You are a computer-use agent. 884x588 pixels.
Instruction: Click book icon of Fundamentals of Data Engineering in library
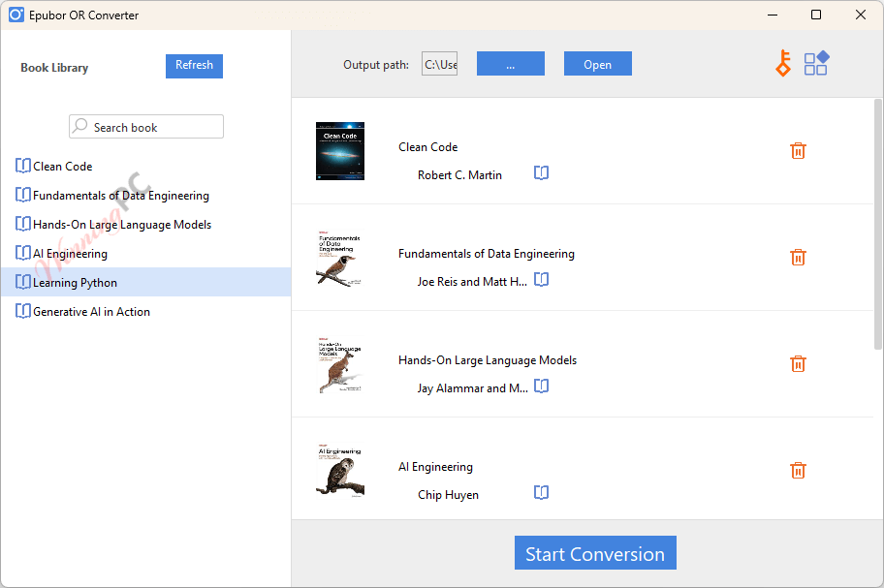[23, 195]
